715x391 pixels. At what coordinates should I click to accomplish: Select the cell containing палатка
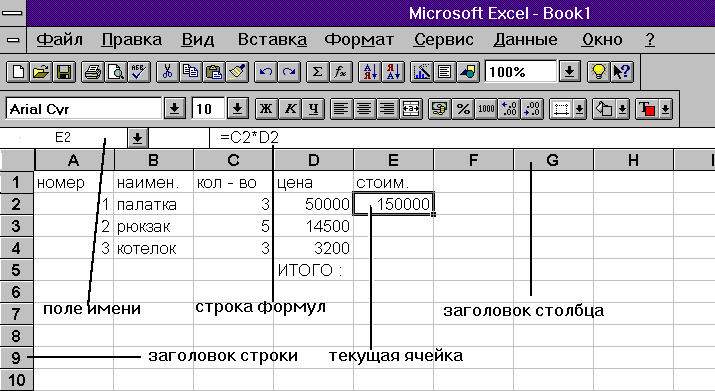click(154, 204)
